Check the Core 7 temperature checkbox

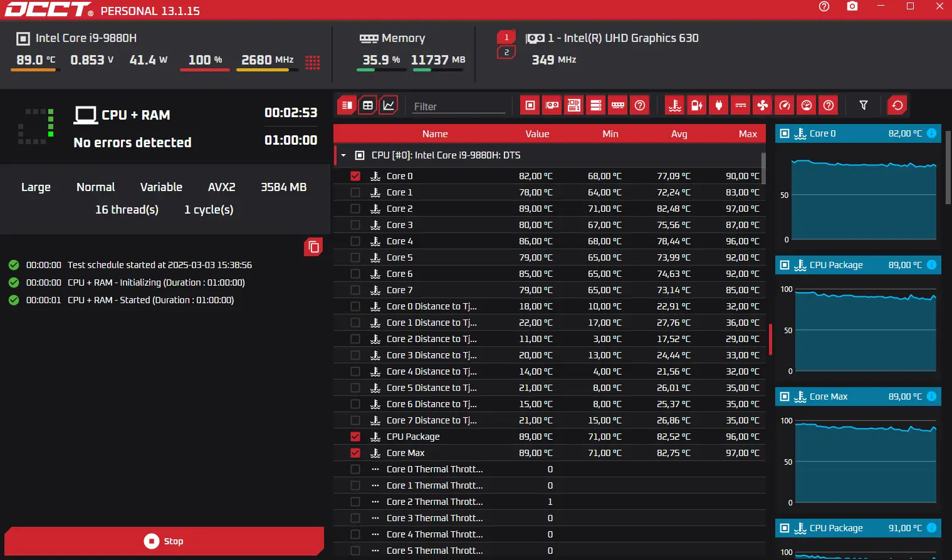pos(355,290)
